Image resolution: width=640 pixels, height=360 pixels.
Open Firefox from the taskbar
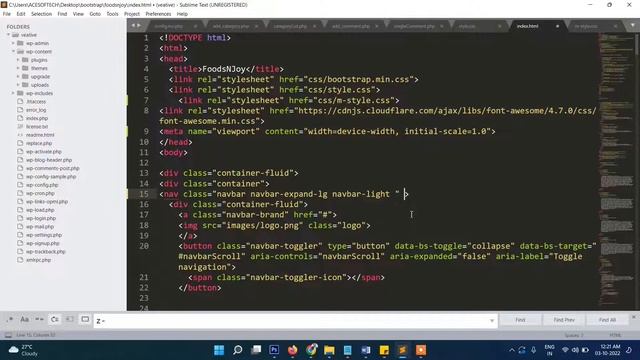point(293,350)
